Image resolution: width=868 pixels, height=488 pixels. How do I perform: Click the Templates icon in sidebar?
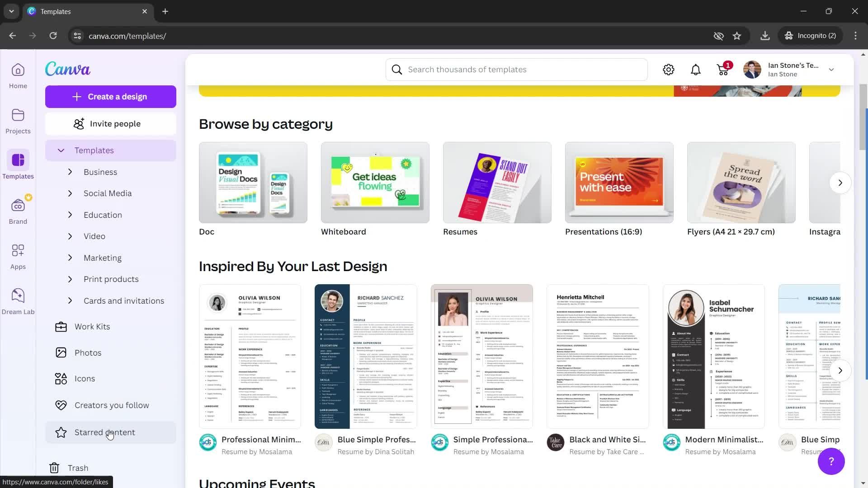click(x=18, y=160)
